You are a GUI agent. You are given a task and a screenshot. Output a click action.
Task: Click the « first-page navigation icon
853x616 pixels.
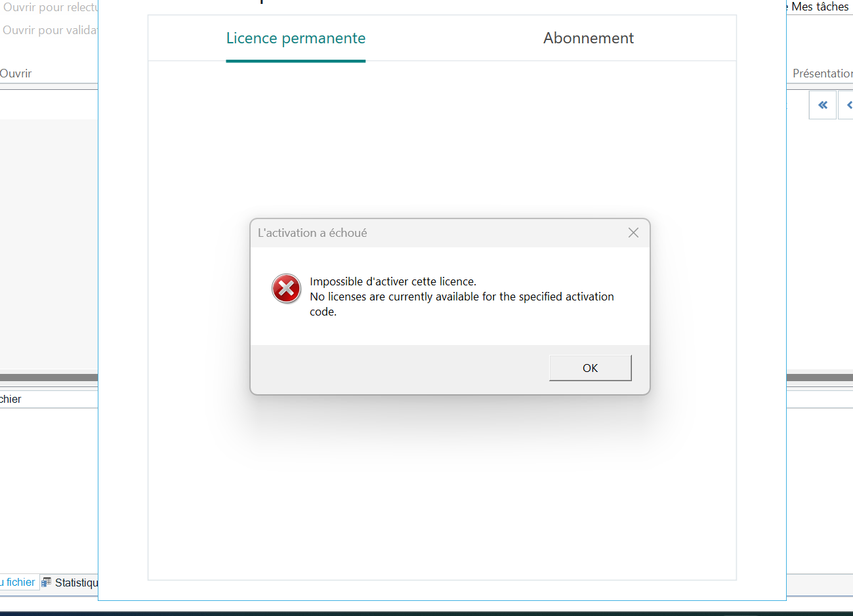(x=822, y=104)
